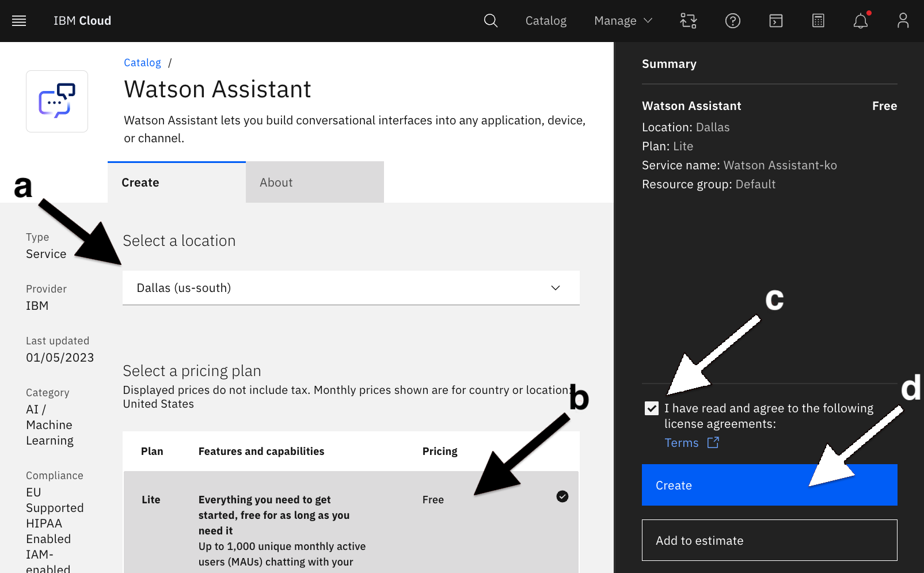
Task: Click 'Resource group: Default' in Summary
Action: (x=709, y=184)
